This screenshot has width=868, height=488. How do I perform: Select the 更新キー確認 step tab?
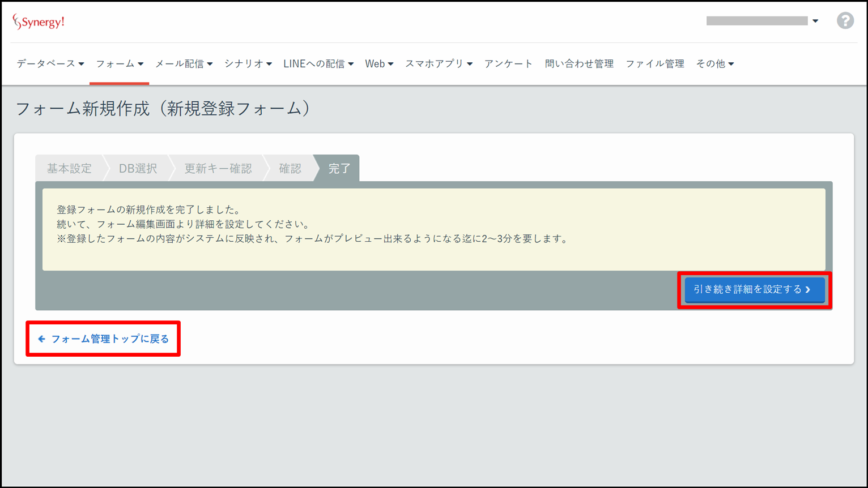coord(218,169)
